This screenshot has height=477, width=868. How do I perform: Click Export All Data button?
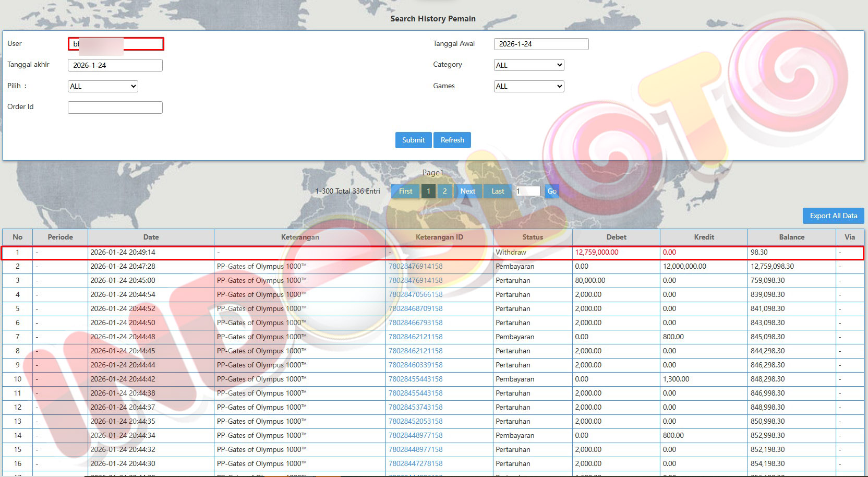(833, 216)
